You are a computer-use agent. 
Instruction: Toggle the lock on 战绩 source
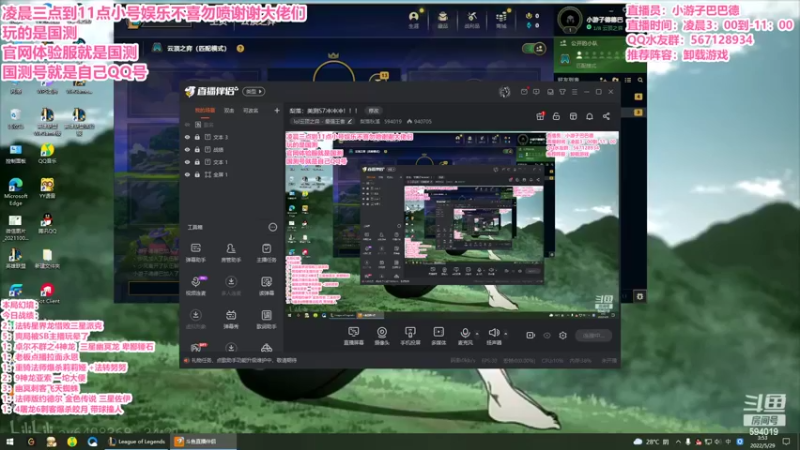click(x=197, y=149)
